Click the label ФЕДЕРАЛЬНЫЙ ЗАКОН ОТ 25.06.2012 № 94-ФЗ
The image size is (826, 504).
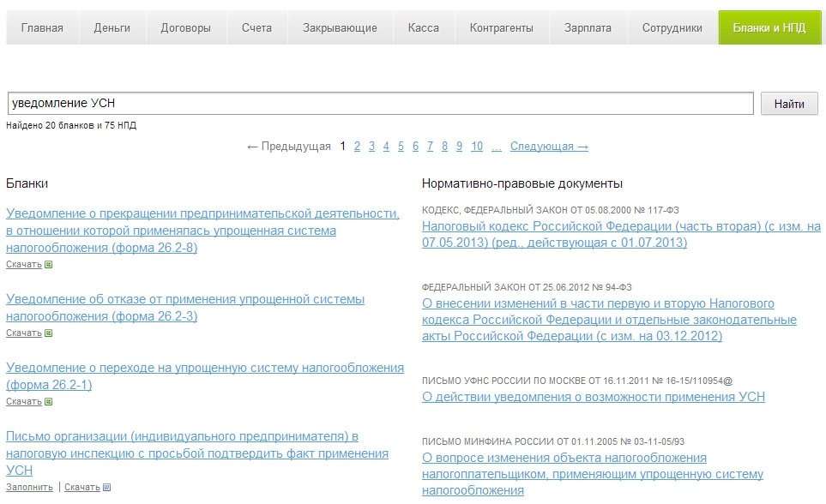(527, 287)
